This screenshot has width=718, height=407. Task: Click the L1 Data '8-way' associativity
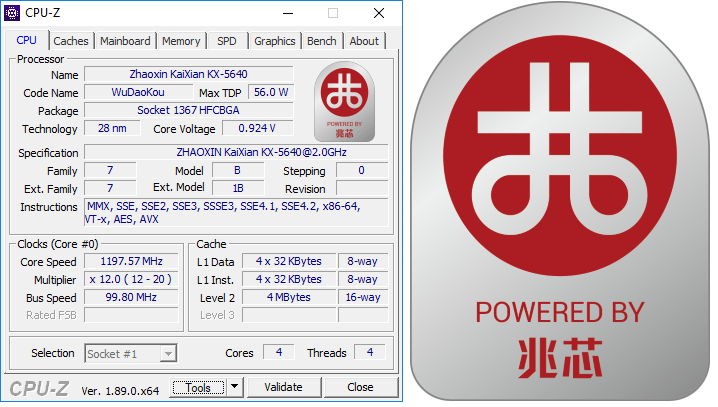click(x=363, y=261)
